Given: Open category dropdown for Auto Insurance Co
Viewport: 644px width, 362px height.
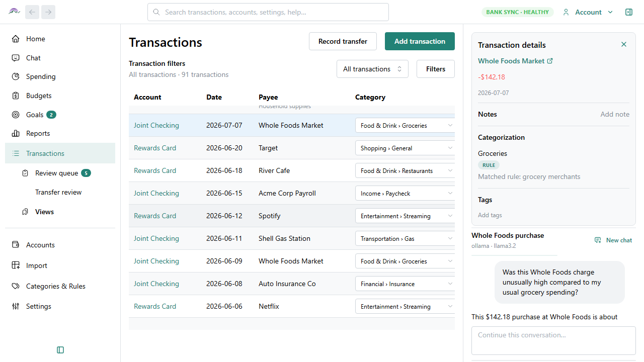Looking at the screenshot, I should click(x=405, y=284).
